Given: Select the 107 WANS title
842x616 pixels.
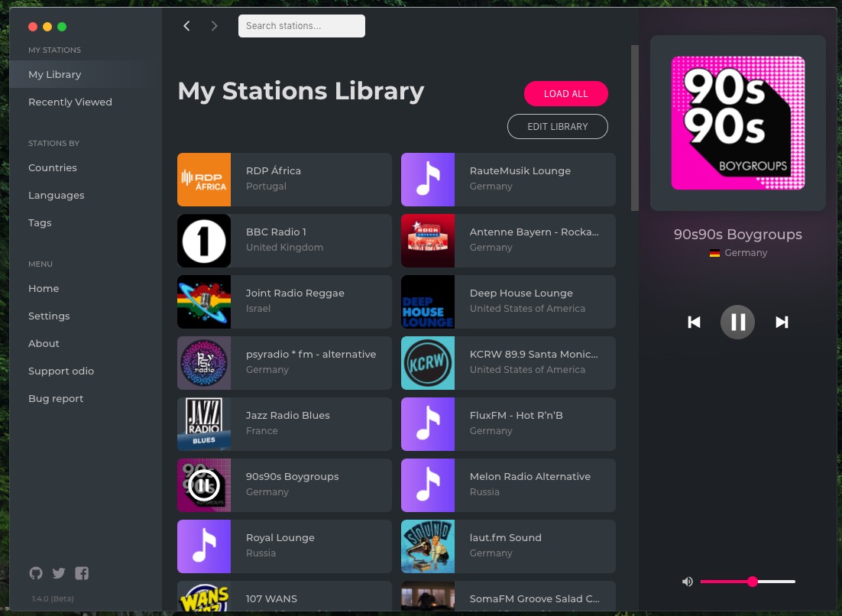Looking at the screenshot, I should (271, 599).
